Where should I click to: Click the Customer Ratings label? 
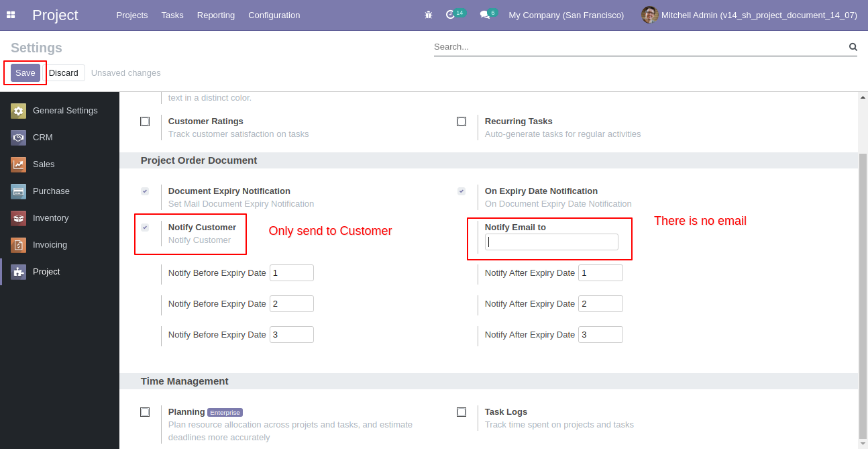pos(206,121)
